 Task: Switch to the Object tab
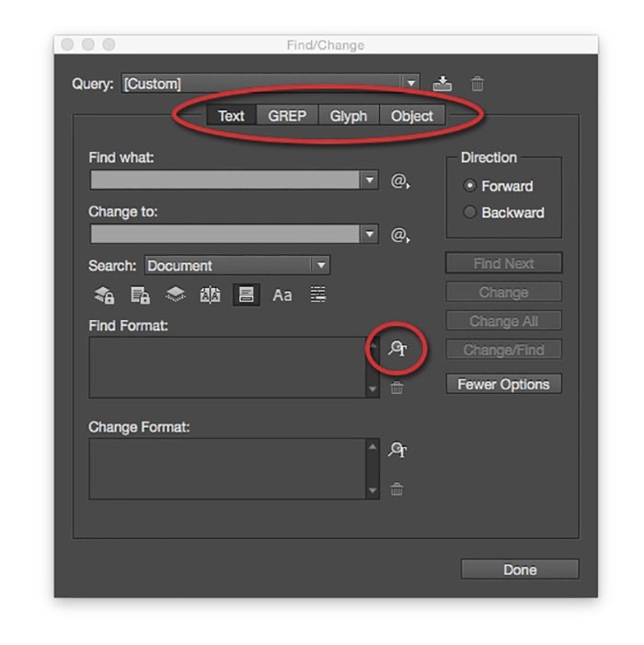(412, 116)
